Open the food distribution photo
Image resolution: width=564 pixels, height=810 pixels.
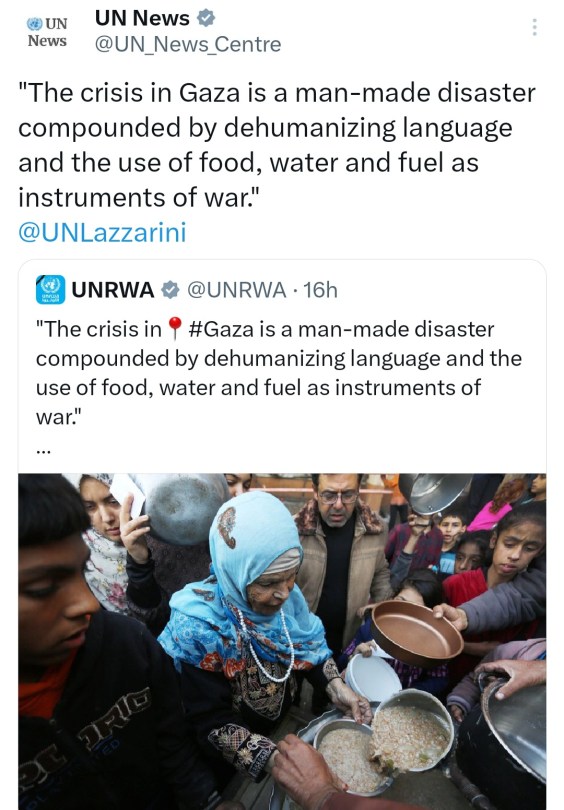[x=282, y=642]
